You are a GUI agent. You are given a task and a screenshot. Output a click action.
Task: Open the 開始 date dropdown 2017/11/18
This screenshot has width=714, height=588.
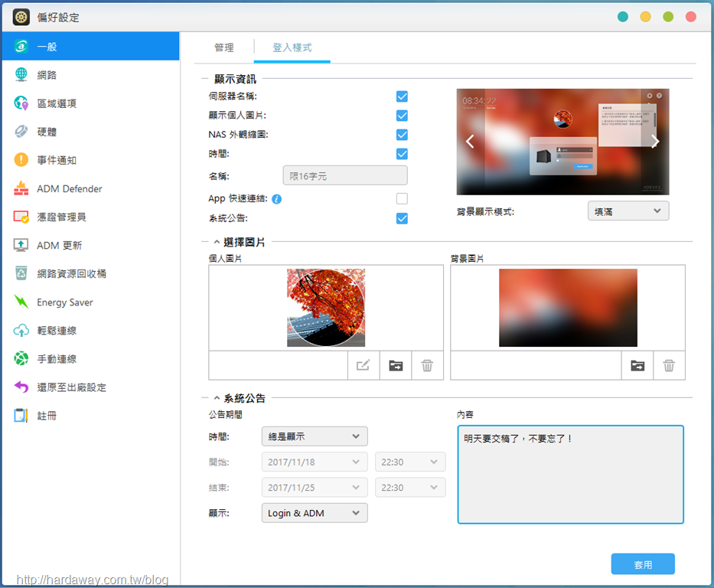[x=315, y=462]
